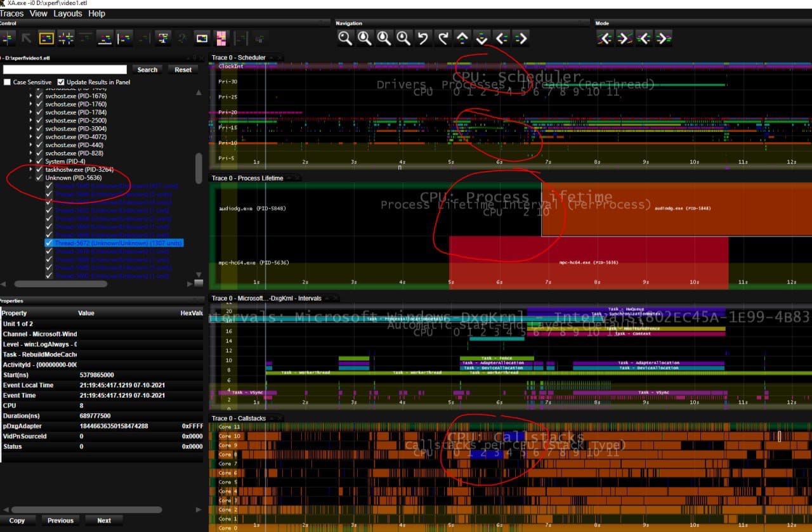Toggle the gold-bordered selection box tool
Viewport: 812px width, 532px height.
tap(46, 38)
